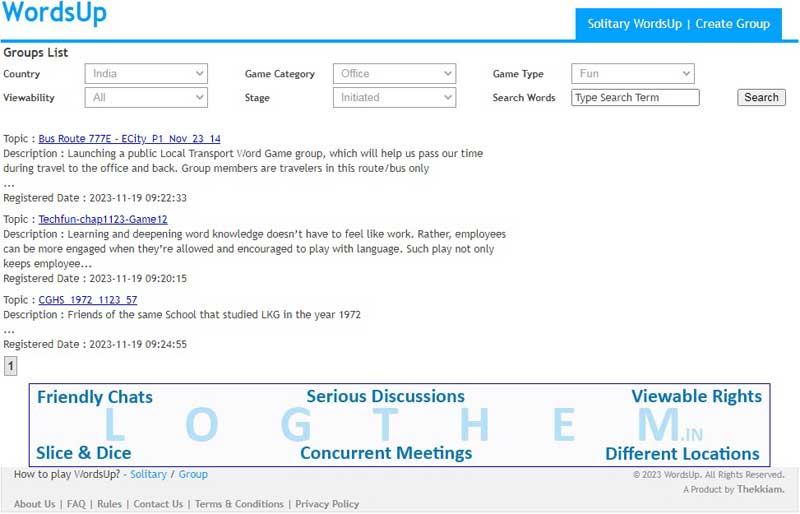Click Registered Date 2023-11-19 09:22:33 text
Screen dimensions: 800x514
95,198
